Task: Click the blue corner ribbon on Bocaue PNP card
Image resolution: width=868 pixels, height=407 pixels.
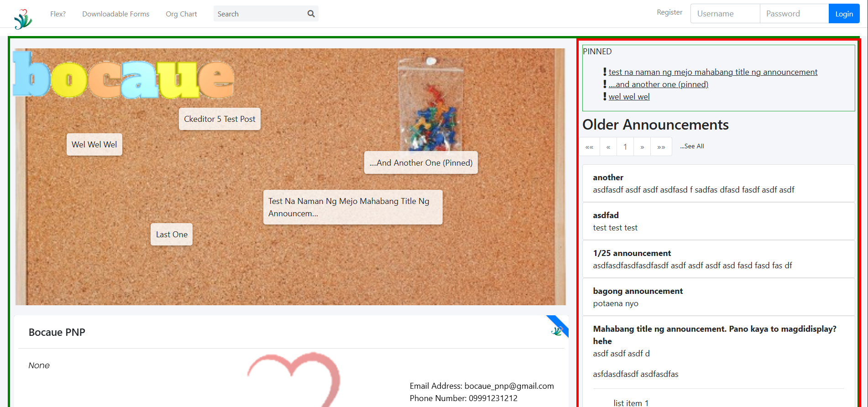Action: (558, 327)
